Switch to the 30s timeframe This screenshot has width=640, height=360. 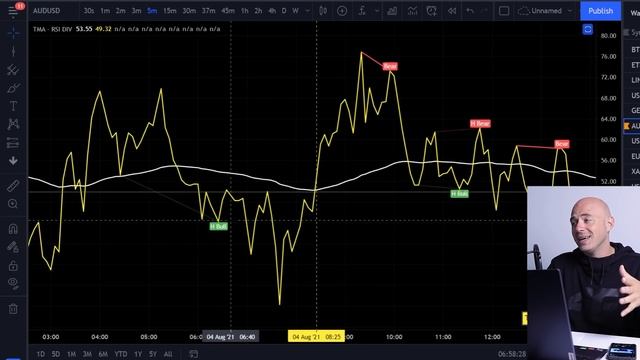[x=89, y=11]
